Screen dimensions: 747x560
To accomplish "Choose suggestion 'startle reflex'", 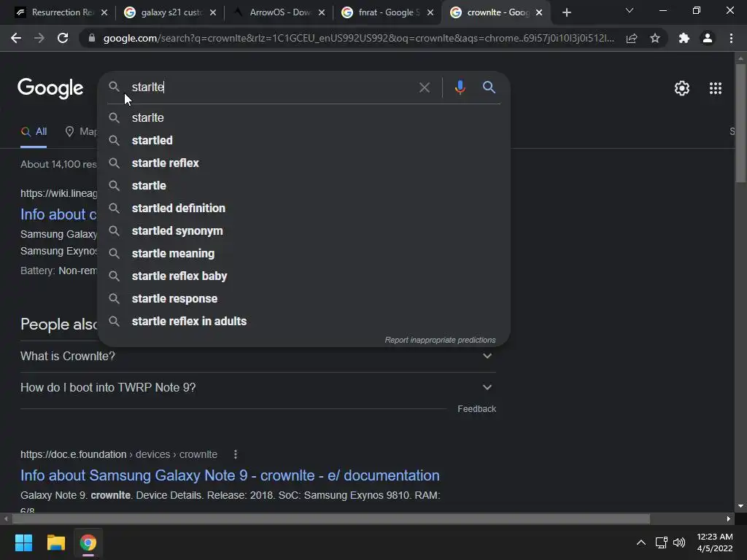I will (304, 163).
